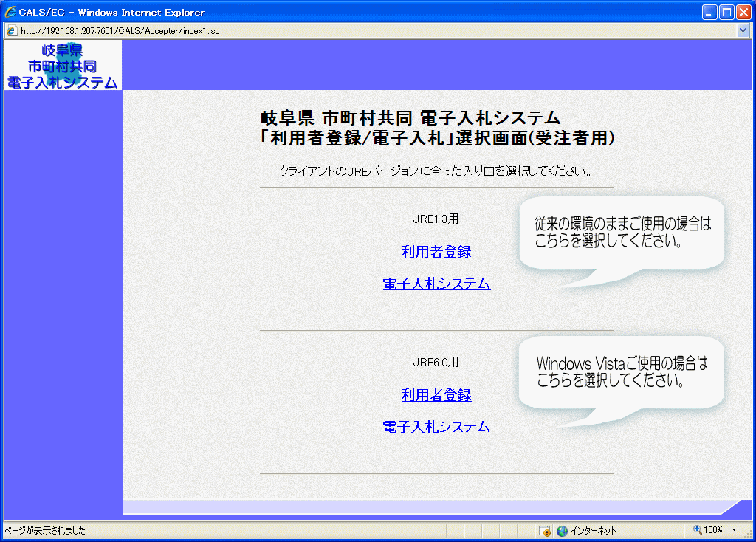This screenshot has width=756, height=542.
Task: Click the URL text in the address bar
Action: click(x=120, y=31)
